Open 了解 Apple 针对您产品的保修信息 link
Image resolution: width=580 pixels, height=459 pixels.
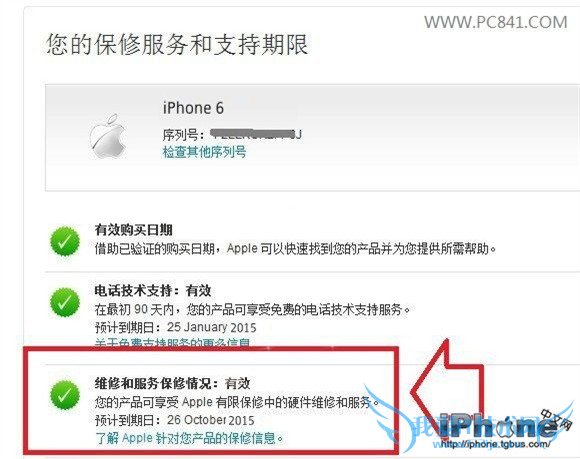[x=189, y=438]
